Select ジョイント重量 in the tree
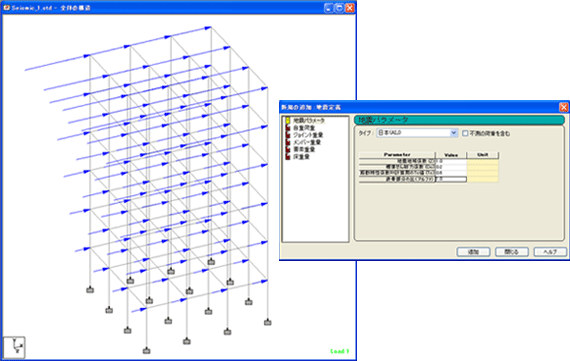This screenshot has width=570, height=361. tap(308, 135)
